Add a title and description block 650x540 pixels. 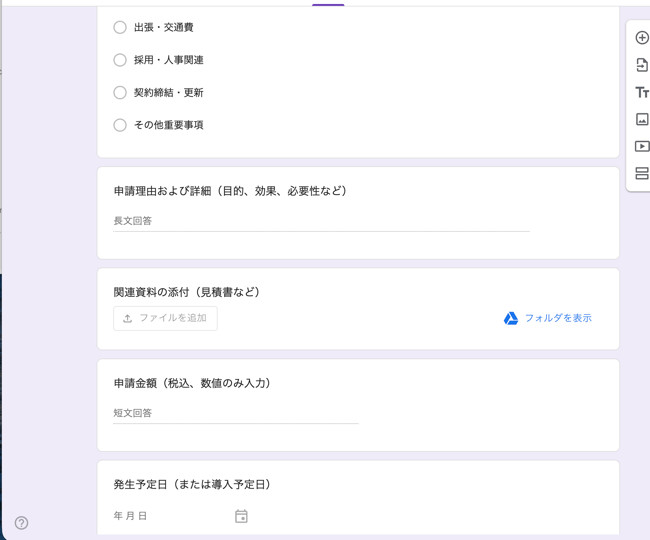642,92
